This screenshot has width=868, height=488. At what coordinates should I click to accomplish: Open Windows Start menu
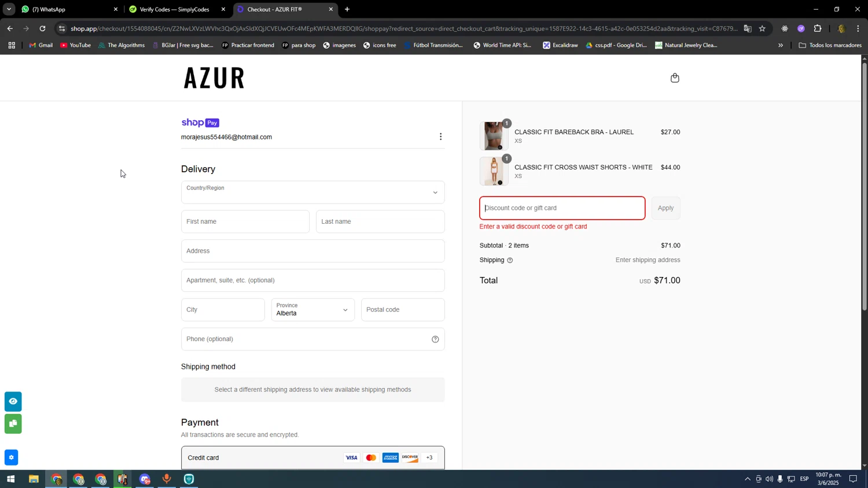(x=10, y=479)
